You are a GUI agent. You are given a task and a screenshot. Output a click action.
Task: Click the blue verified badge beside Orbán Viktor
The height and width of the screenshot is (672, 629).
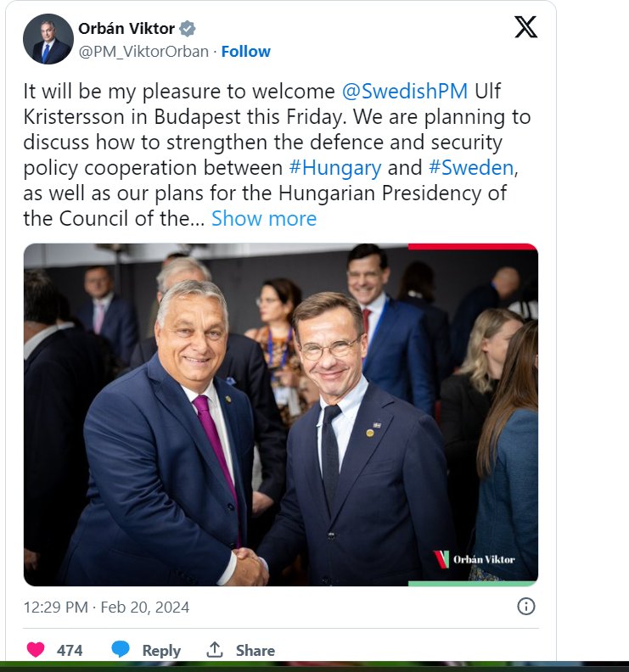[x=188, y=29]
